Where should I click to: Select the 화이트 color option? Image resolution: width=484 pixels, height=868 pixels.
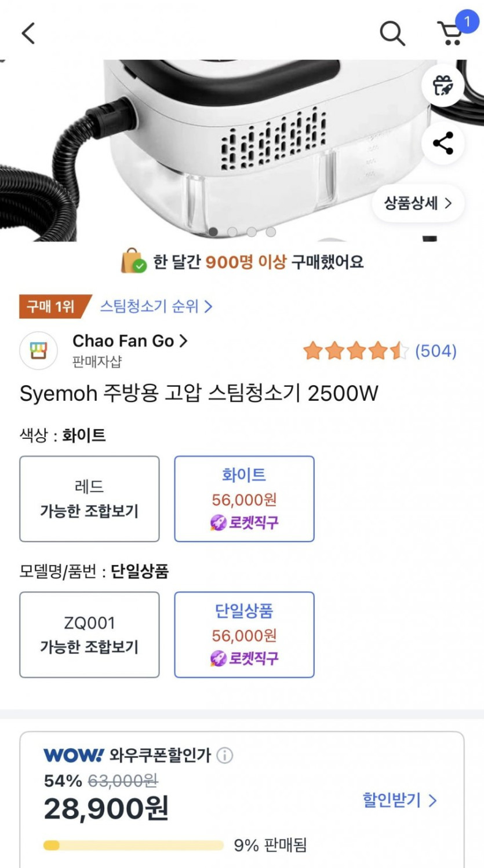pos(244,499)
